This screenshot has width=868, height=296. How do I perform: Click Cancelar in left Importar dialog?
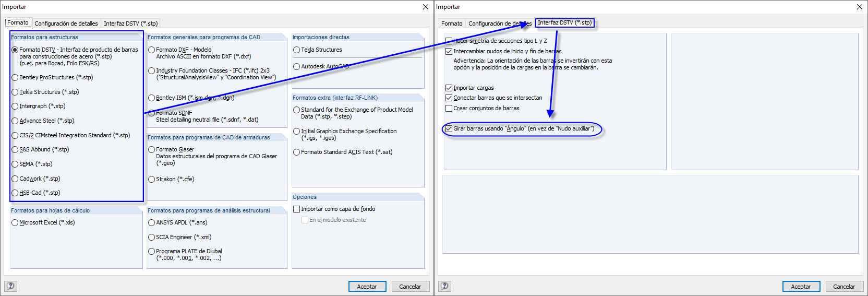[x=410, y=287]
